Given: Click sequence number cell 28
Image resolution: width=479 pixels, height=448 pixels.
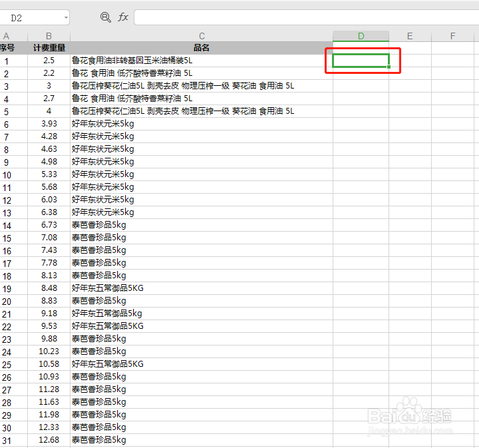Looking at the screenshot, I should point(13,403).
